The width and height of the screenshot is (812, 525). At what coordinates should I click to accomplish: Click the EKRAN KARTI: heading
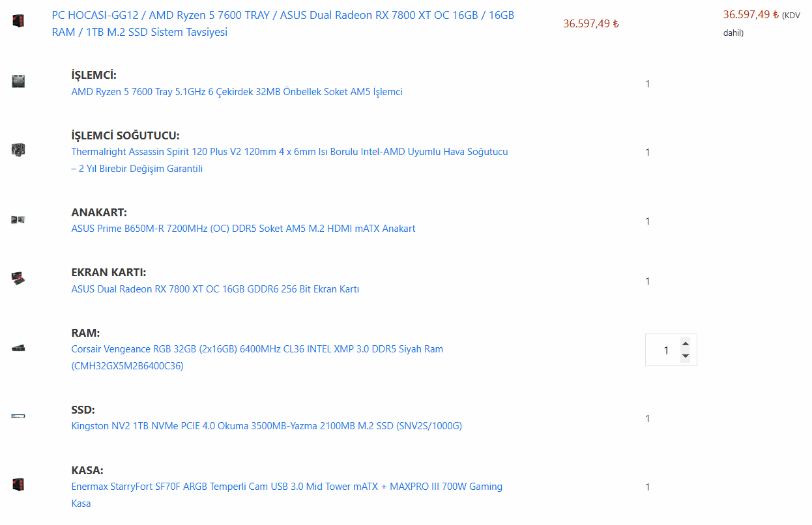pyautogui.click(x=109, y=272)
